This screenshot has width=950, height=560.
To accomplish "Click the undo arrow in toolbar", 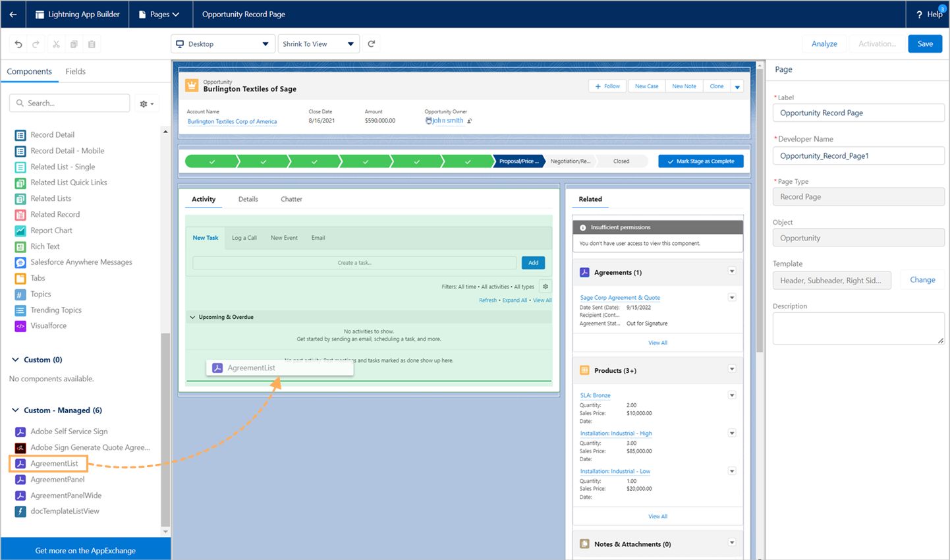I will [18, 44].
